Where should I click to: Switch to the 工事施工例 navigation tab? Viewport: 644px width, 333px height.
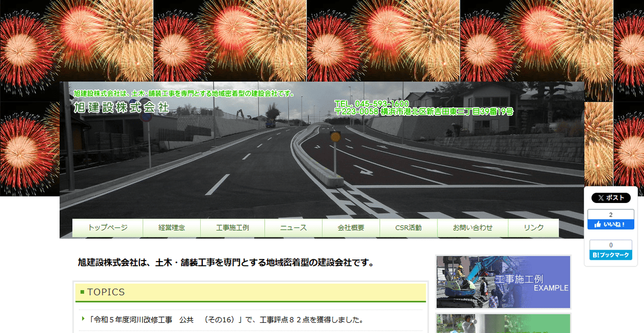pos(232,228)
